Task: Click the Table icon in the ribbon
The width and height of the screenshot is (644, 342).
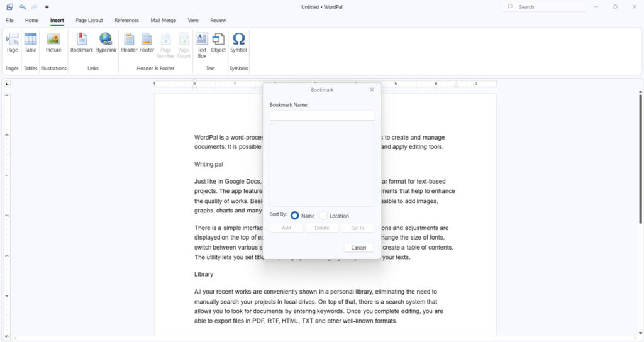Action: [30, 43]
